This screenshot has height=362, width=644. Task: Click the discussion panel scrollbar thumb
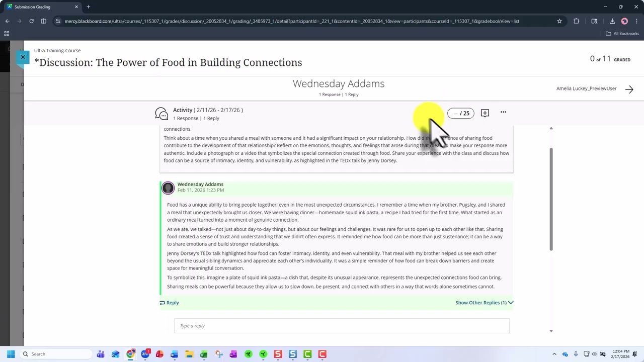[551, 199]
